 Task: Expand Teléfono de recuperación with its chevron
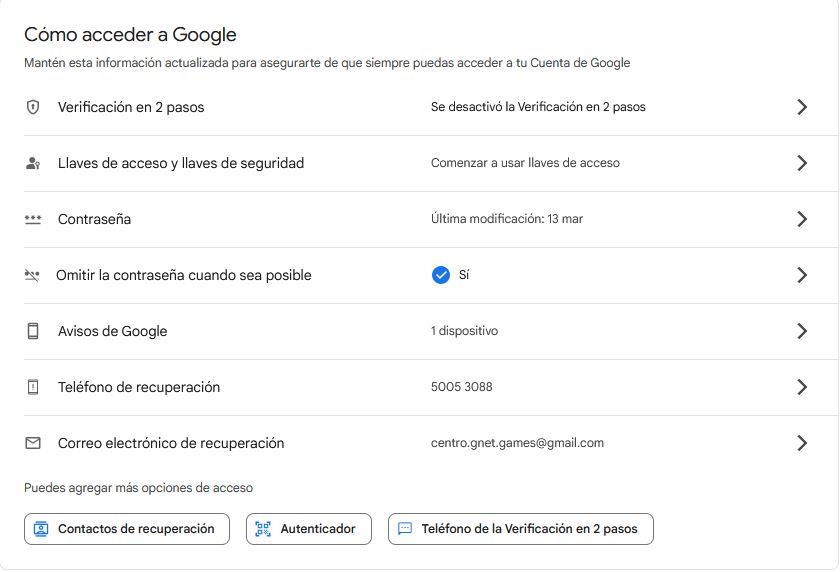pos(801,387)
